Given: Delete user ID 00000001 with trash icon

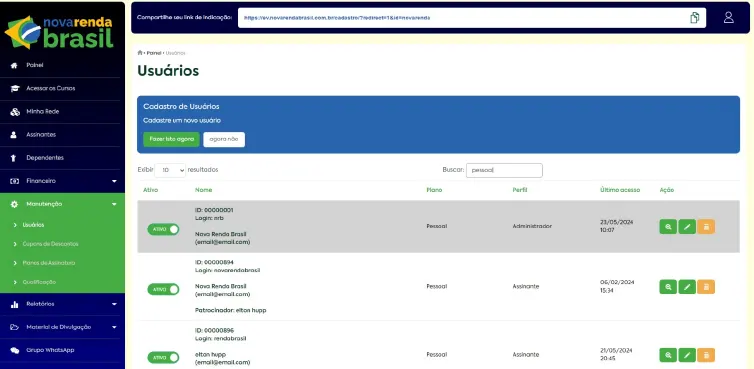Looking at the screenshot, I should pyautogui.click(x=706, y=227).
